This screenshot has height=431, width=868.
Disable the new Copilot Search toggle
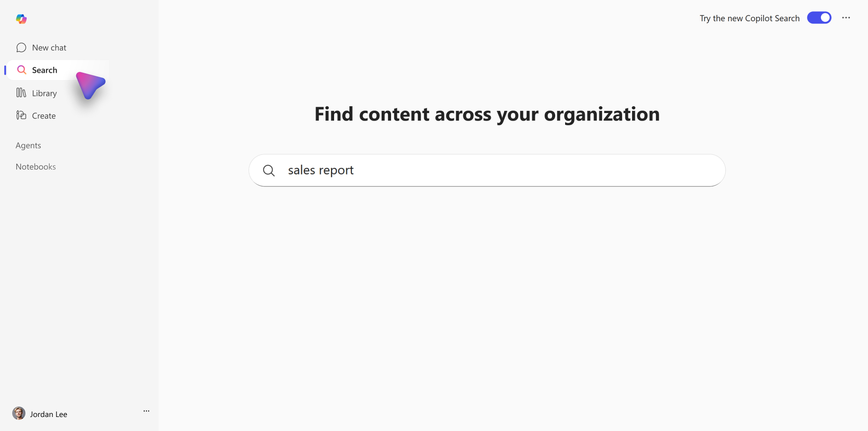tap(819, 18)
